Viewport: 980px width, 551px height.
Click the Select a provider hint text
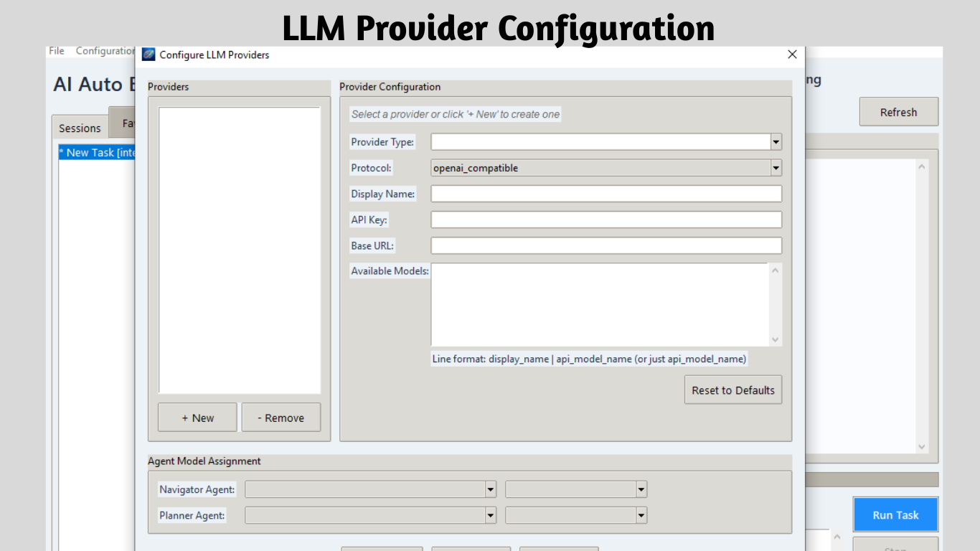click(x=456, y=114)
